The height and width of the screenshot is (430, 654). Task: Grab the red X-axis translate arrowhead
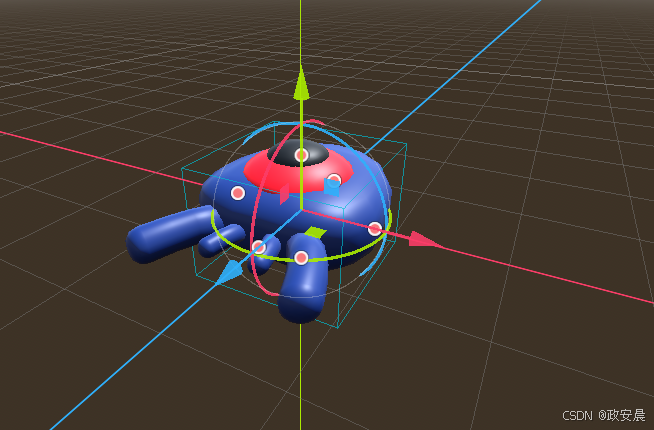pyautogui.click(x=424, y=240)
